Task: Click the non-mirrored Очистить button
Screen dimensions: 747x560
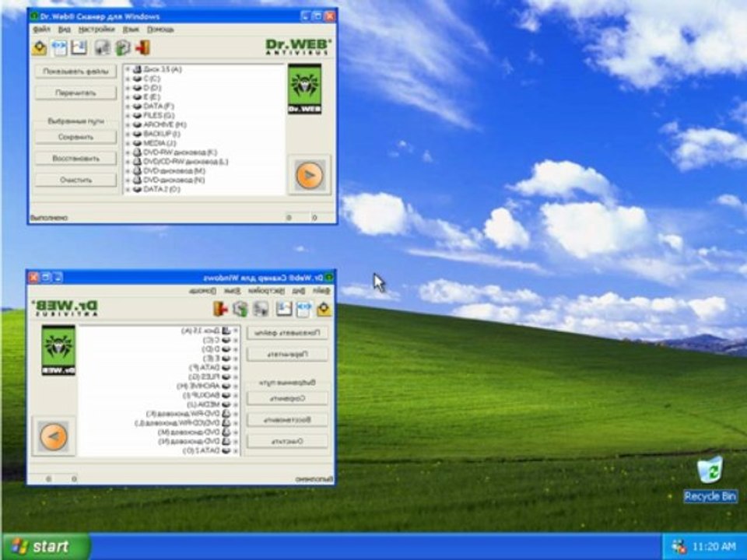Action: coord(75,180)
